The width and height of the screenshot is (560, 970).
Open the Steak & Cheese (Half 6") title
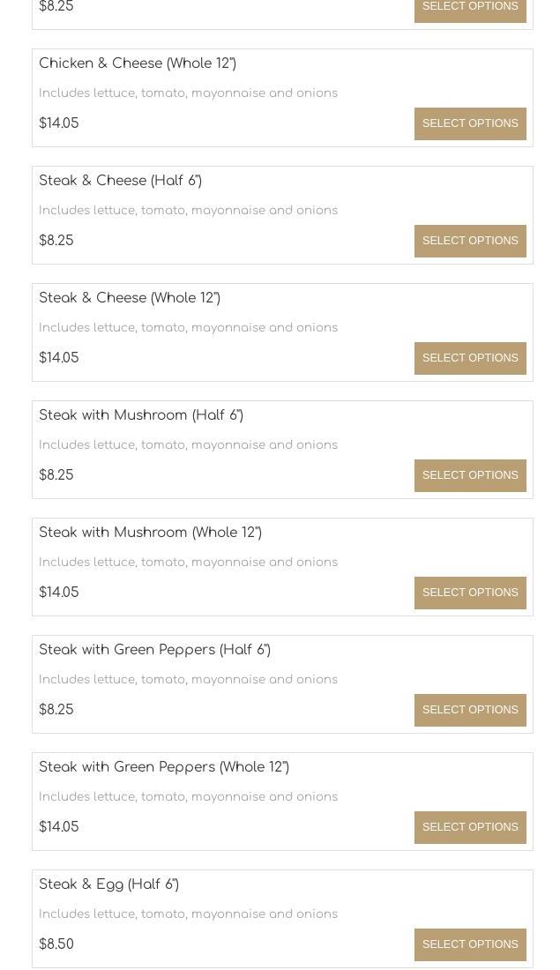[121, 181]
